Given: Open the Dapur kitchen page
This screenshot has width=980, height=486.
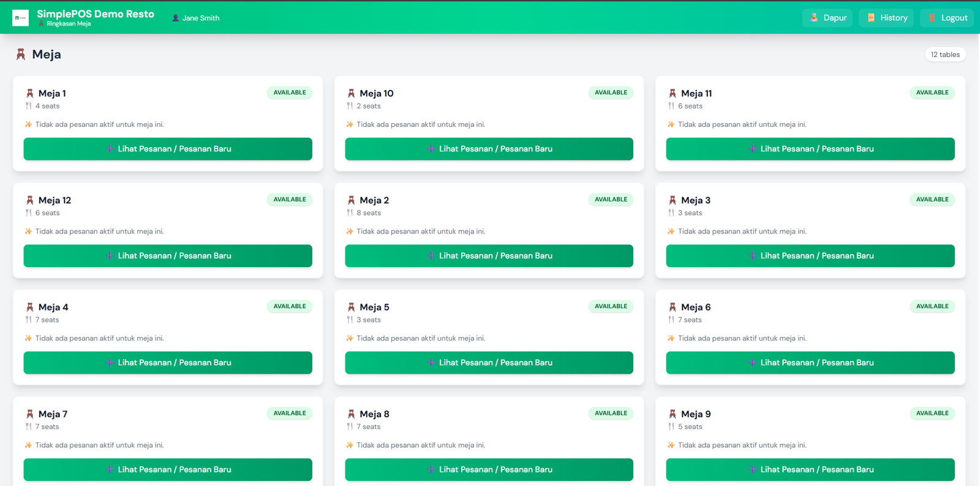Looking at the screenshot, I should 827,18.
